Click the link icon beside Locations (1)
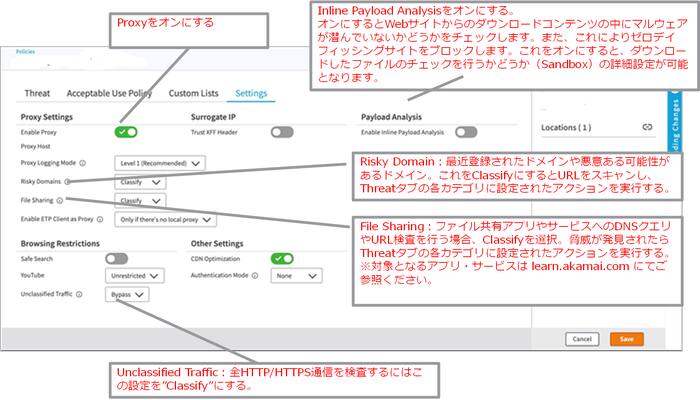The image size is (700, 400). pyautogui.click(x=647, y=127)
